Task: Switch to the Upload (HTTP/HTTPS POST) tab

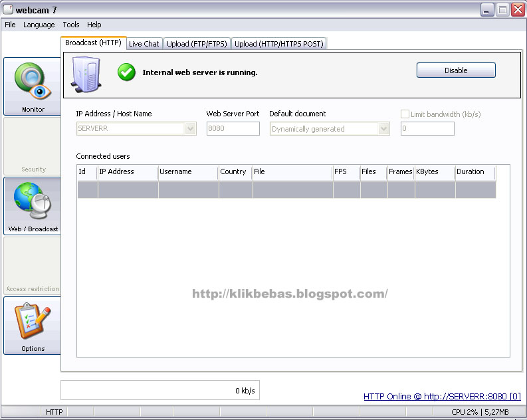Action: [279, 44]
